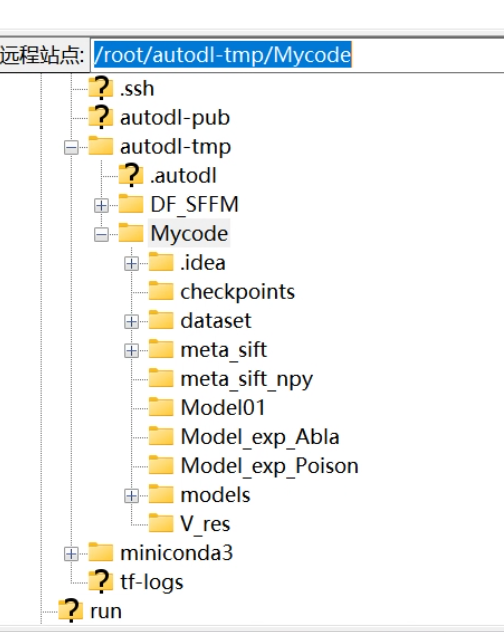Select the Model_exp_Poison folder label
This screenshot has width=504, height=632.
(x=269, y=466)
